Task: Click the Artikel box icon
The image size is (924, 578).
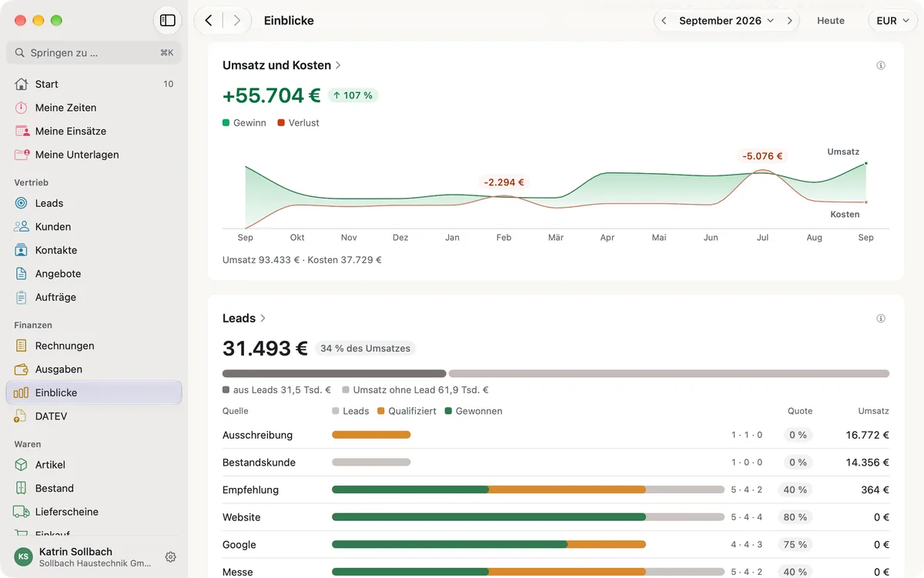Action: coord(22,465)
